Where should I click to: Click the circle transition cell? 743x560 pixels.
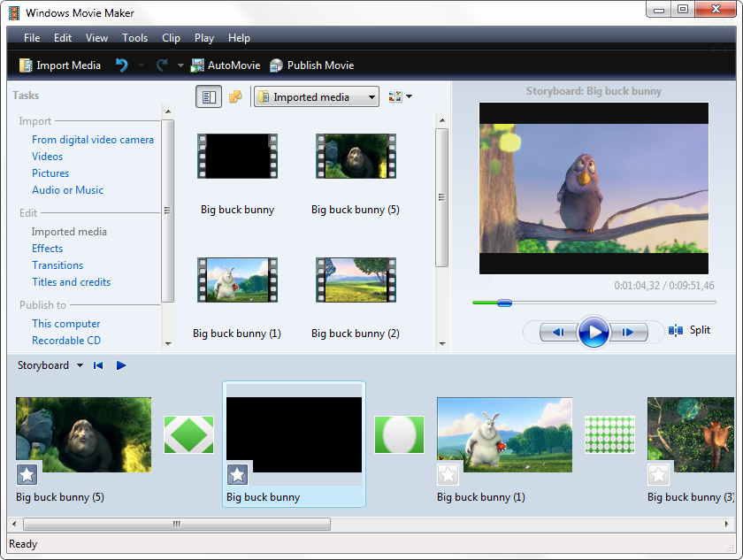pyautogui.click(x=399, y=434)
